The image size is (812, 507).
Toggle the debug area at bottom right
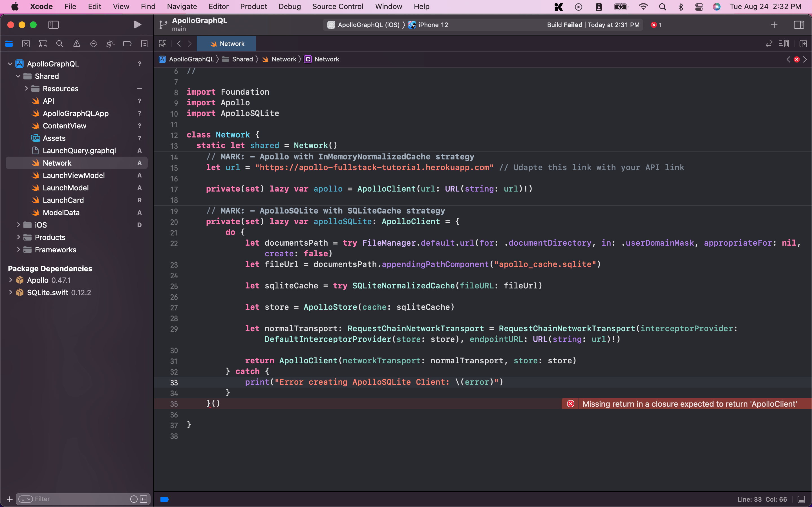tap(801, 499)
